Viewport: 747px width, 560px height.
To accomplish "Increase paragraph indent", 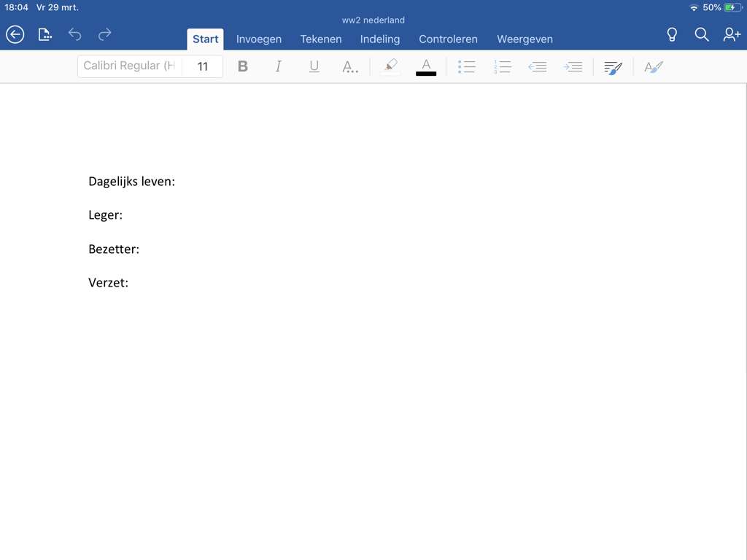I will click(x=573, y=66).
